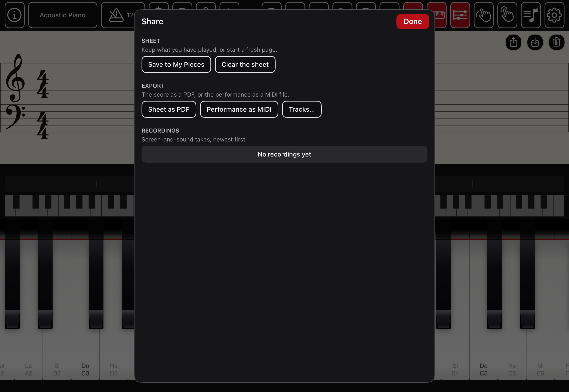Click the mini keyboard range overview strip
The image size is (569, 392).
[69, 206]
